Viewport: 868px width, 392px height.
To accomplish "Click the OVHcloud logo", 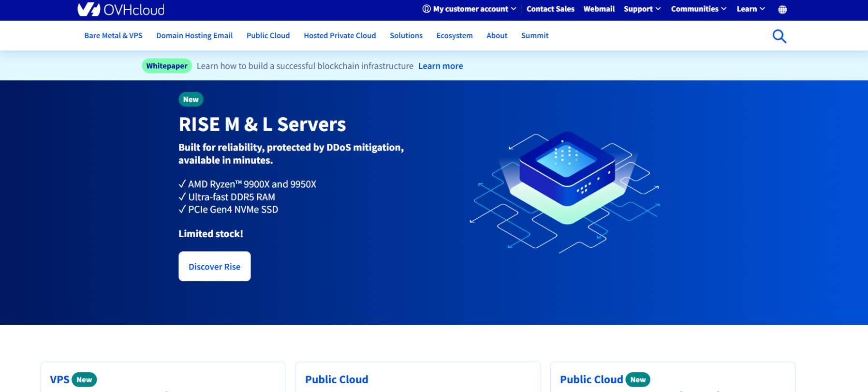I will pos(121,9).
